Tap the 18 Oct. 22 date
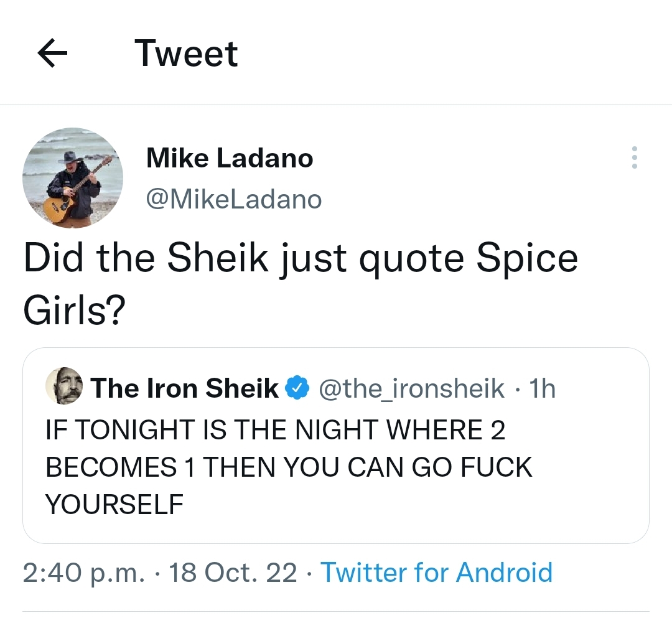The width and height of the screenshot is (672, 618). (x=233, y=572)
